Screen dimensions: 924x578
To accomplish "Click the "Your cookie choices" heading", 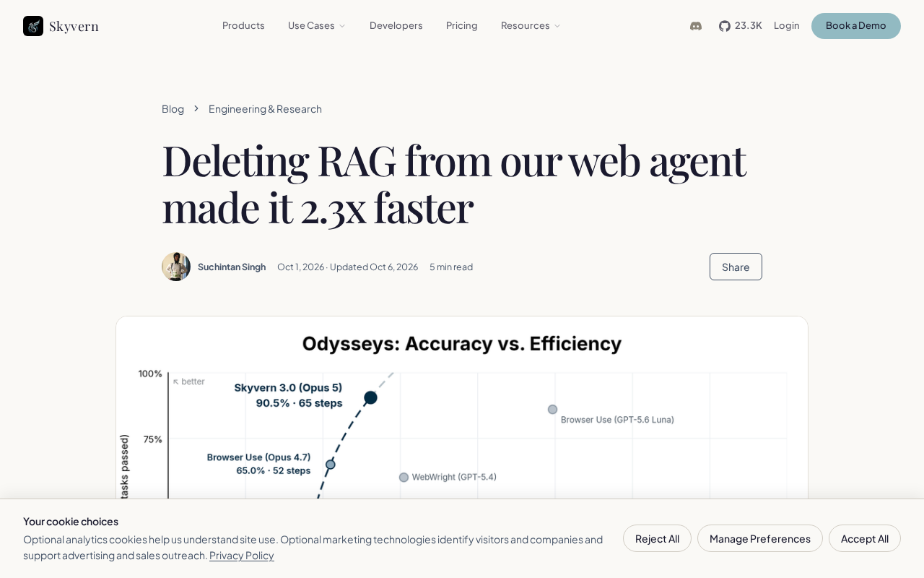I will click(x=71, y=522).
